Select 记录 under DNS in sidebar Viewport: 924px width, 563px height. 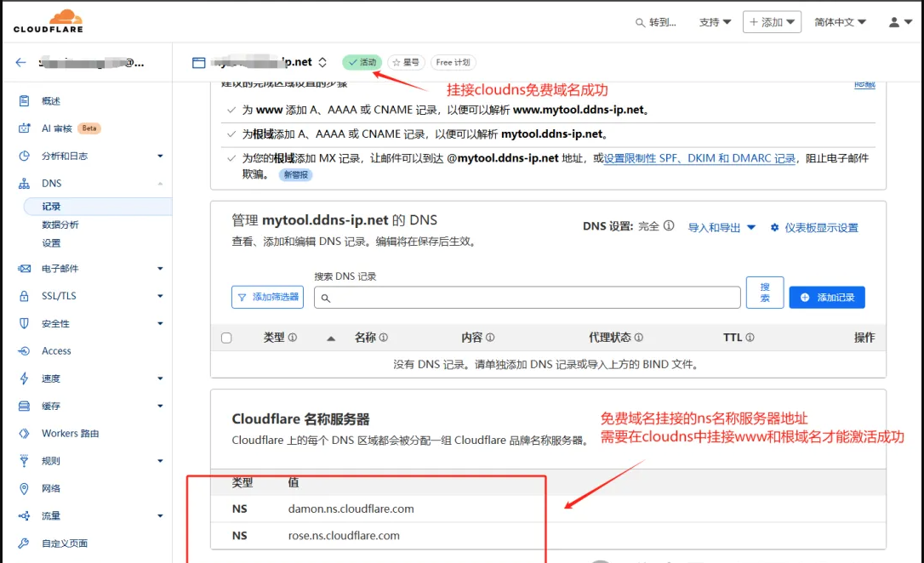click(98, 206)
